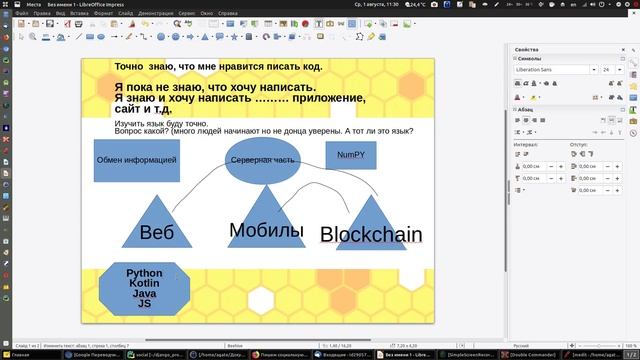Toggle text shadow in Символы section
The height and width of the screenshot is (360, 640).
(x=554, y=83)
